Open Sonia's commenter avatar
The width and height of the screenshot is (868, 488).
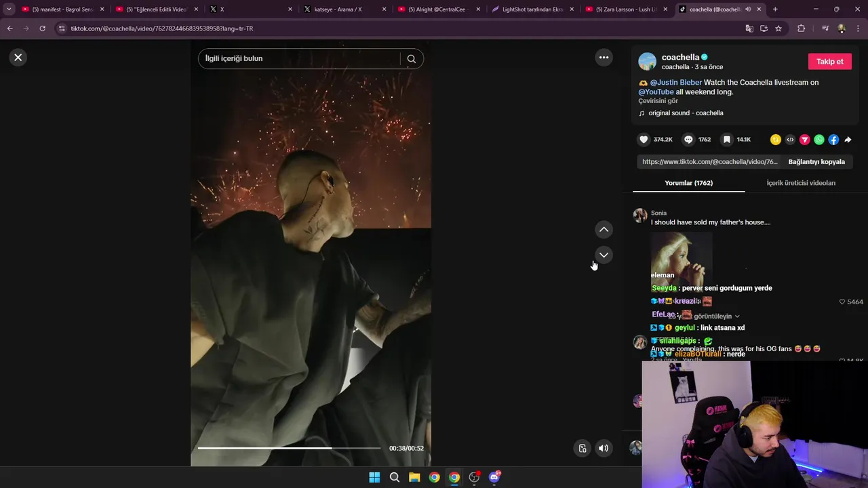point(640,216)
